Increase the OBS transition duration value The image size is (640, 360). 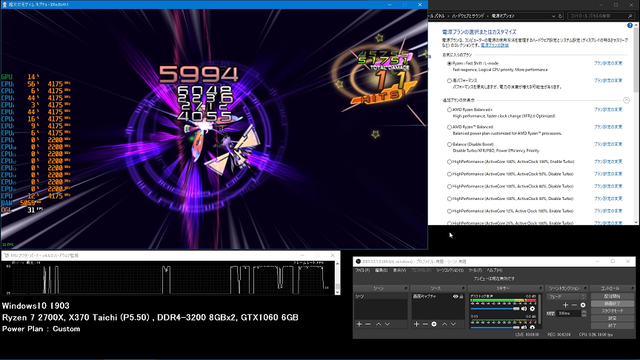[x=584, y=312]
